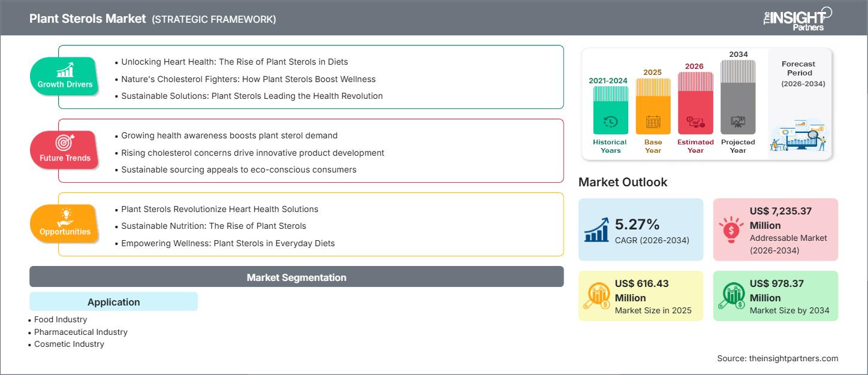Viewport: 868px width, 375px height.
Task: Click the Historical Years label
Action: 610,146
